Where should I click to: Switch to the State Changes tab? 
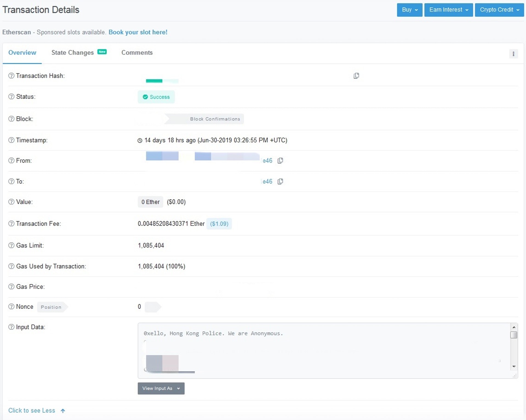point(73,53)
